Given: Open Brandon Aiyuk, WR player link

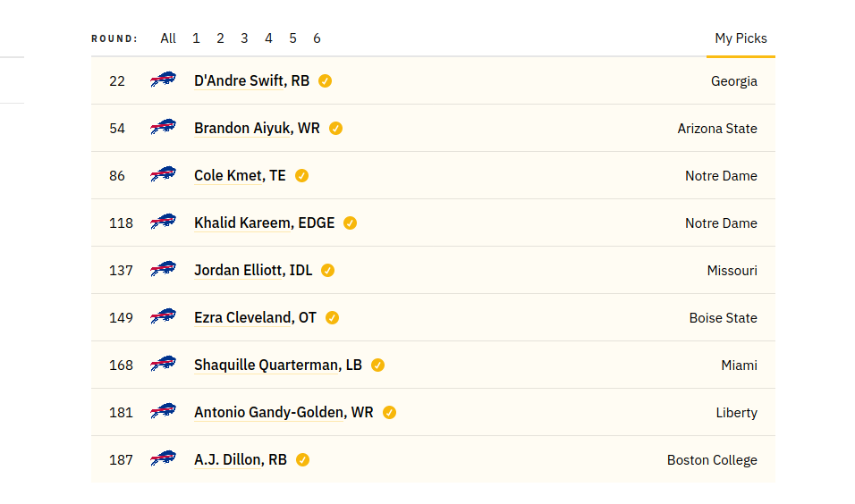Looking at the screenshot, I should pyautogui.click(x=257, y=128).
